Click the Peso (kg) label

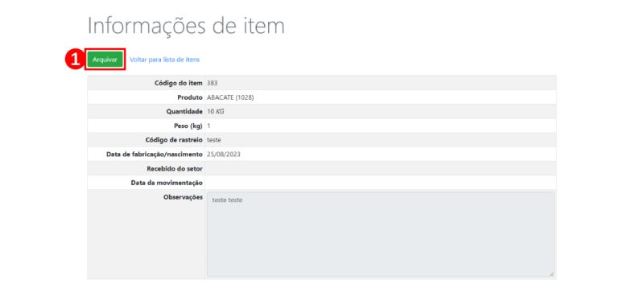[188, 126]
